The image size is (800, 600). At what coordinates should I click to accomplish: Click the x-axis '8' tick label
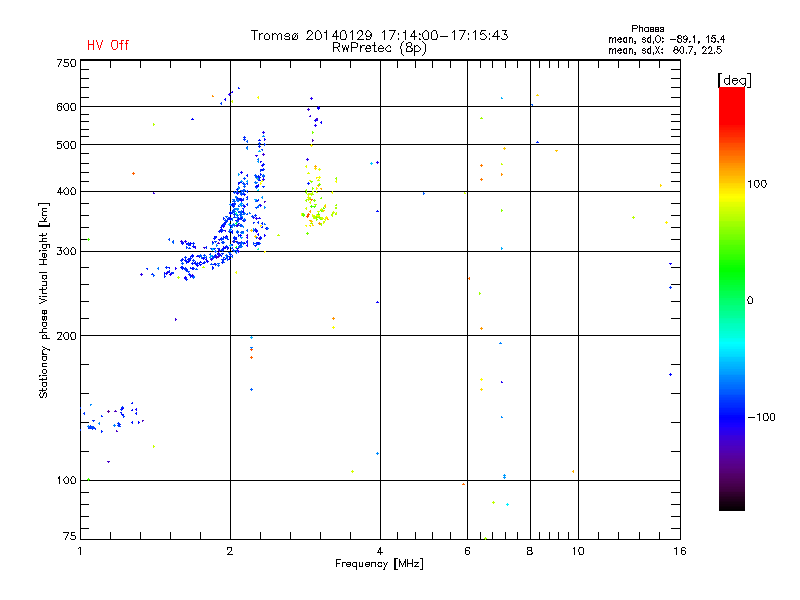click(530, 551)
